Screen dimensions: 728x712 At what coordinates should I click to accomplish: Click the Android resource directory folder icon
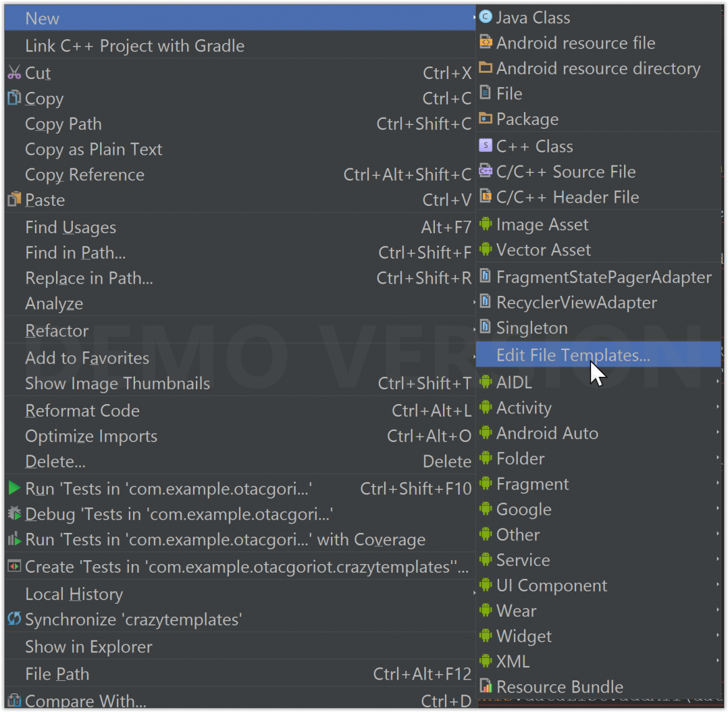pyautogui.click(x=485, y=67)
